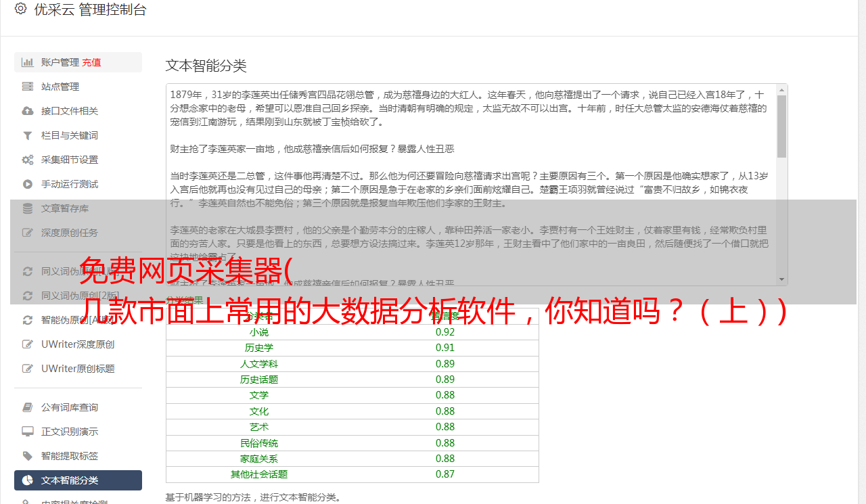Click the text area scrollbar down arrow

click(x=782, y=279)
